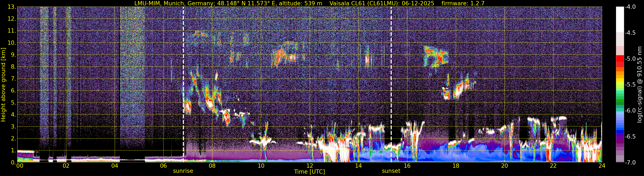Click the '04' time tick label
This screenshot has height=176, width=644.
pos(115,166)
